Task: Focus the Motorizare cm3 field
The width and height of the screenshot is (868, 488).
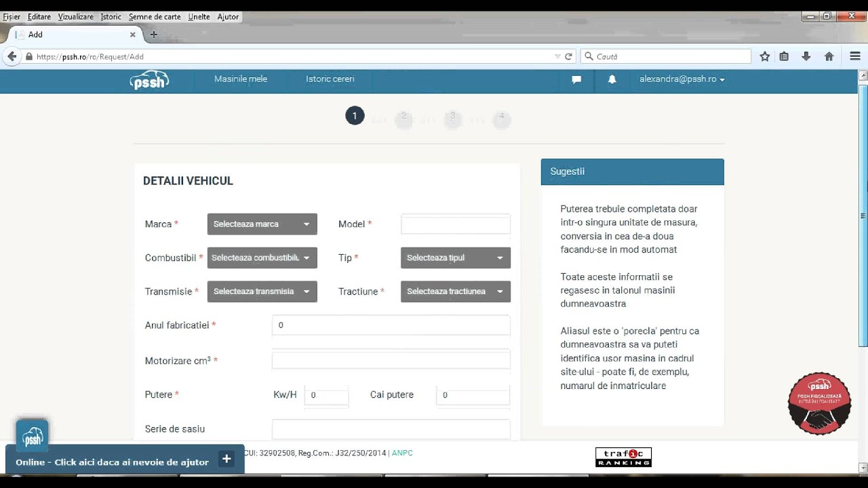Action: pyautogui.click(x=391, y=360)
